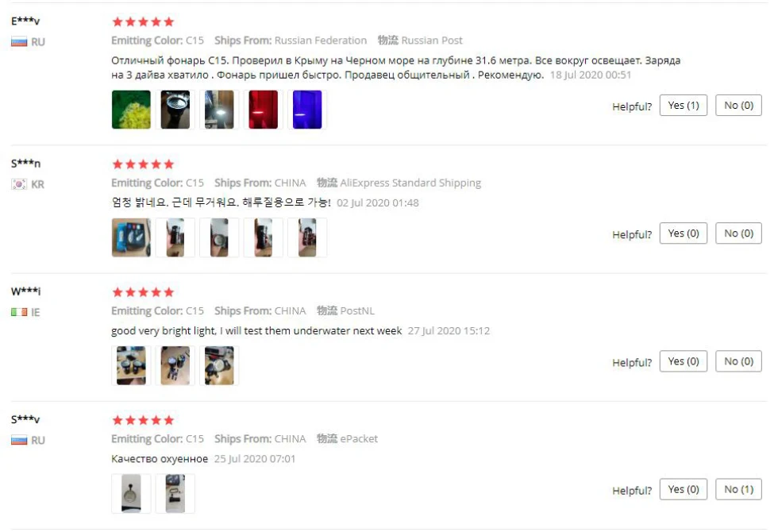The height and width of the screenshot is (532, 778).
Task: Click No (1) on S***v's review
Action: tap(738, 489)
